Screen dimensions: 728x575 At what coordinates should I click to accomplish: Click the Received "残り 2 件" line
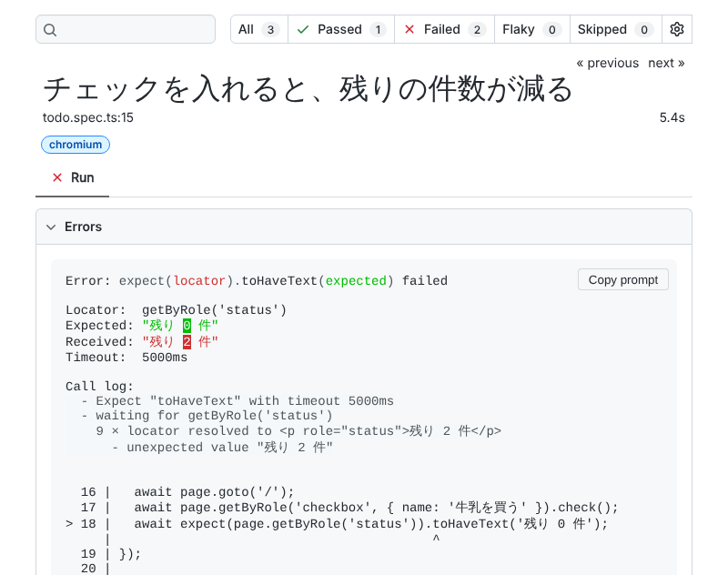142,342
